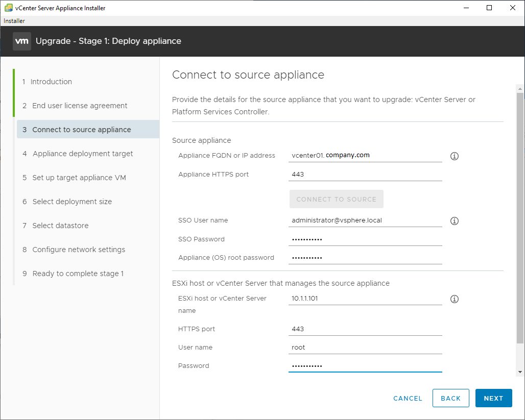Viewport: 525px width, 420px height.
Task: Click the VMware vm logo in header
Action: (x=22, y=41)
